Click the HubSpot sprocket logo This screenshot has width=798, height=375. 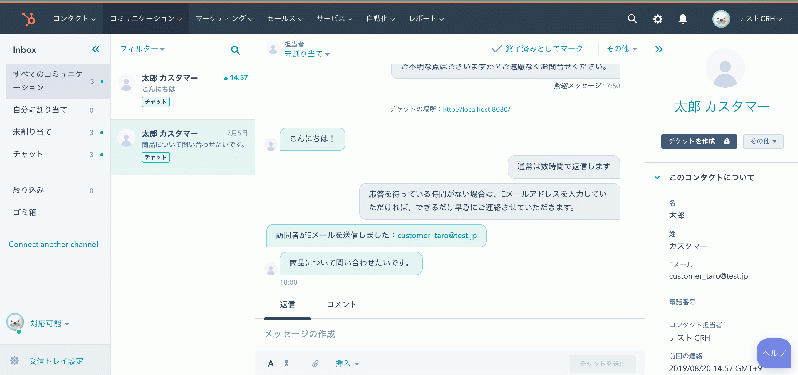coord(28,19)
